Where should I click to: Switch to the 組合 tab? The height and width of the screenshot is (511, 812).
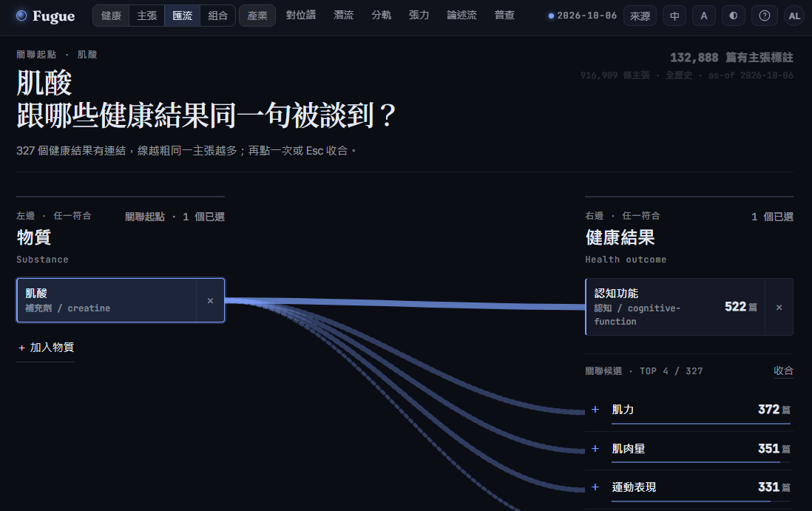click(217, 16)
